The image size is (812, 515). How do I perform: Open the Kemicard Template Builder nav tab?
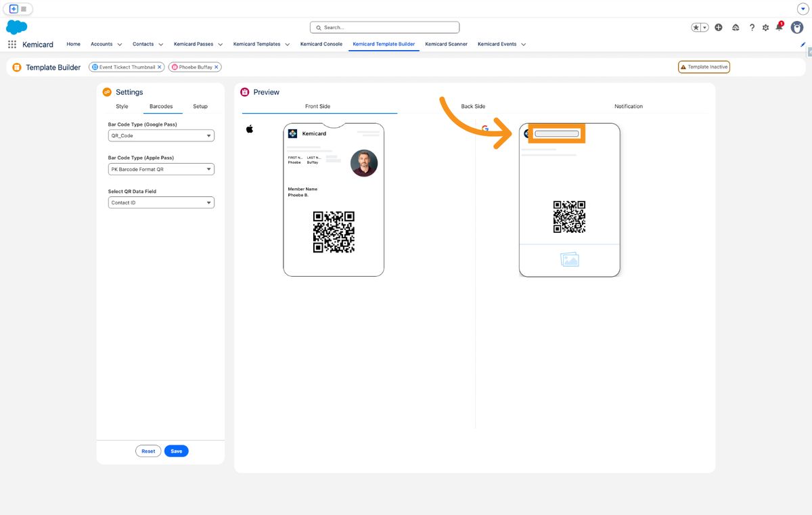click(384, 44)
